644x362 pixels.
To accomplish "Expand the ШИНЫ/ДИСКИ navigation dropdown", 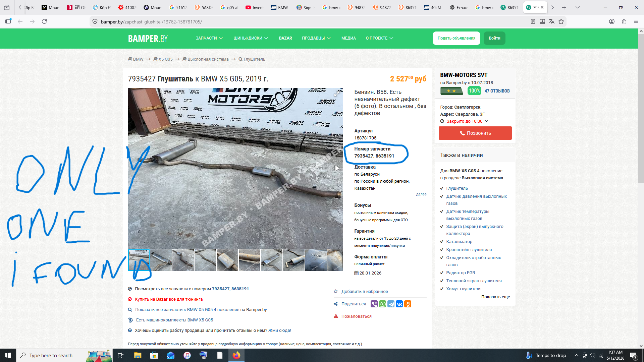I will [251, 38].
